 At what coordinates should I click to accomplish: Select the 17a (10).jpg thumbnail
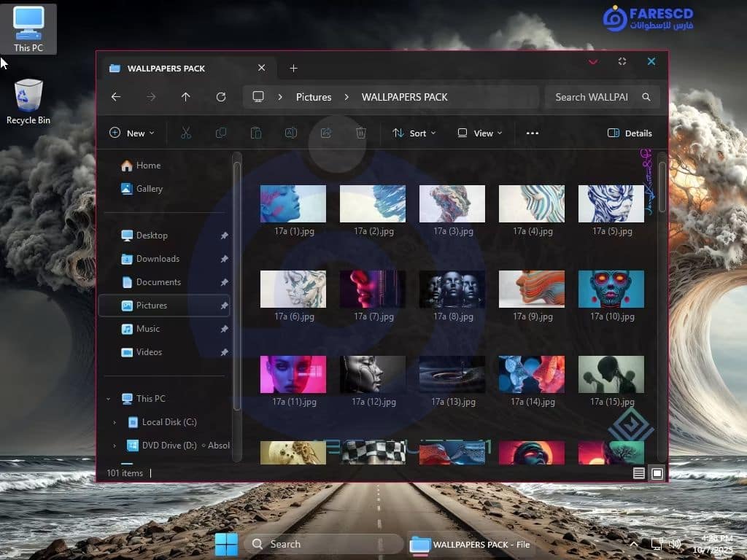click(611, 289)
